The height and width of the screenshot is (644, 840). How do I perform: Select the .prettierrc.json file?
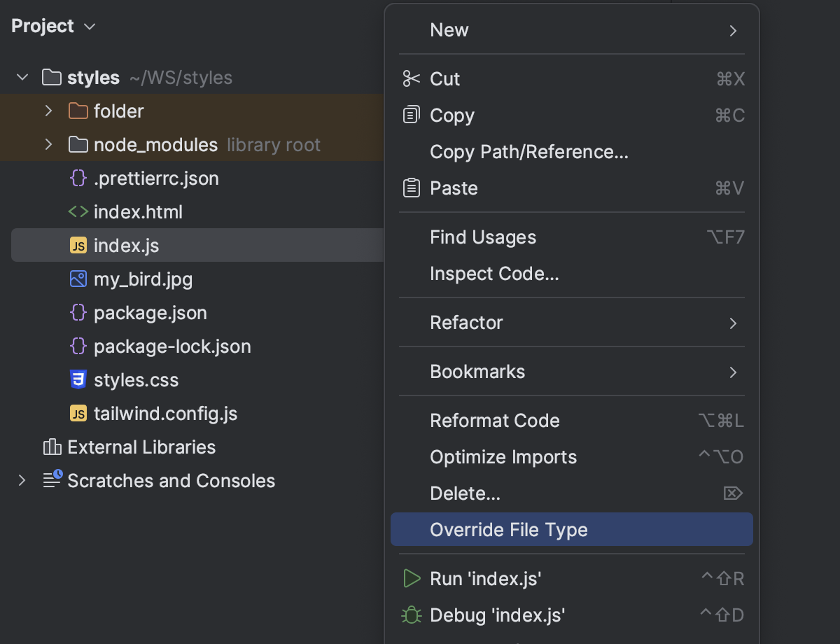coord(155,178)
